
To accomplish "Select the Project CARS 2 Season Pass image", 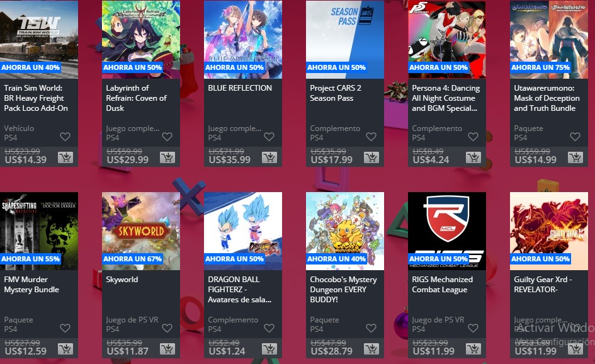I will (345, 40).
